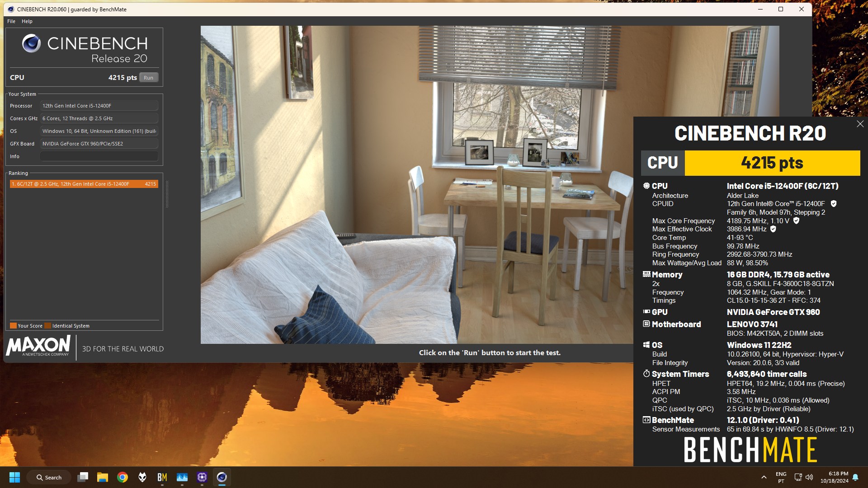868x488 pixels.
Task: Click the BENCHMATE logo at panel bottom
Action: pyautogui.click(x=750, y=450)
